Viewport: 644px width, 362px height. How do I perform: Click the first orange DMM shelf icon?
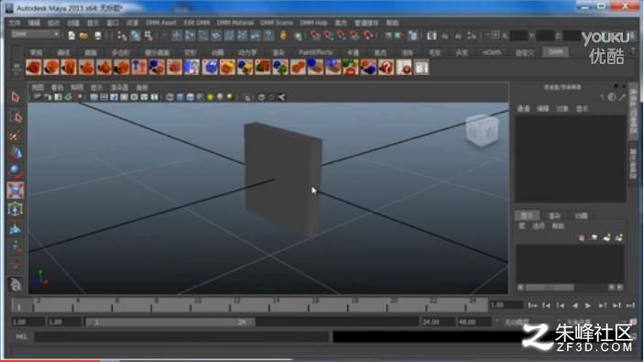click(34, 68)
